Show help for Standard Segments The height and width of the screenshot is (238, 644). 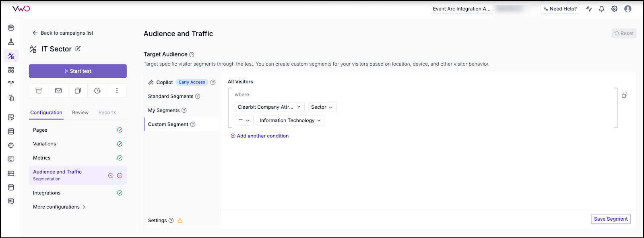198,96
